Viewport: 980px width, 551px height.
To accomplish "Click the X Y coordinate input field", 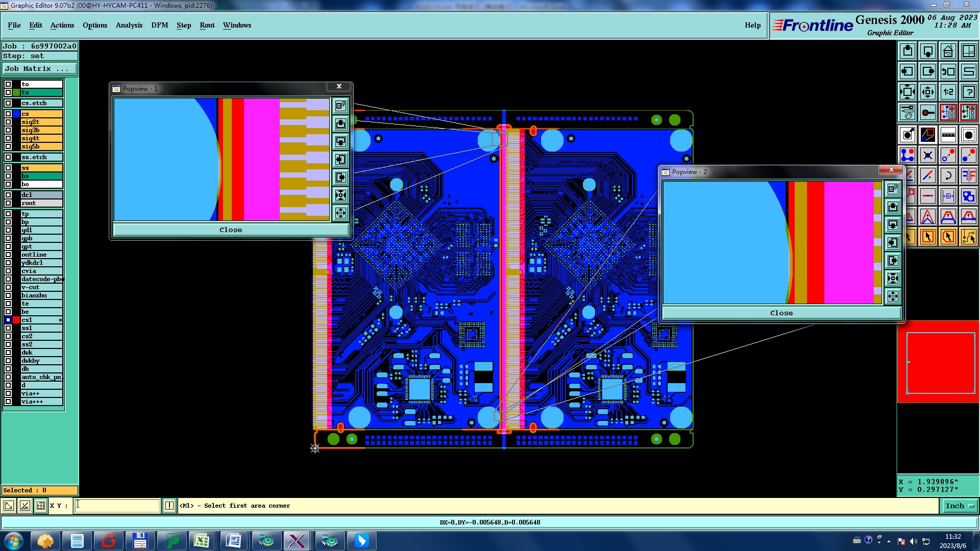I will [117, 506].
